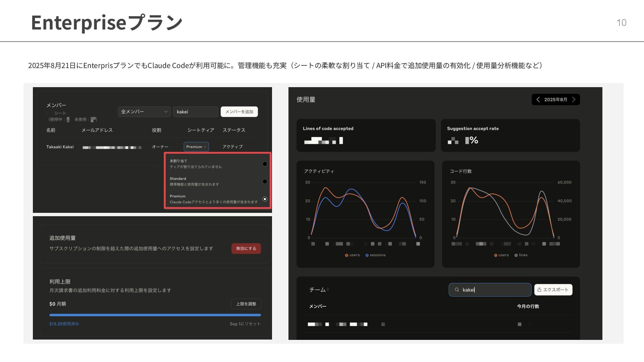Image resolution: width=644 pixels, height=362 pixels.
Task: Go to next month after 2025年8月
Action: (x=574, y=100)
